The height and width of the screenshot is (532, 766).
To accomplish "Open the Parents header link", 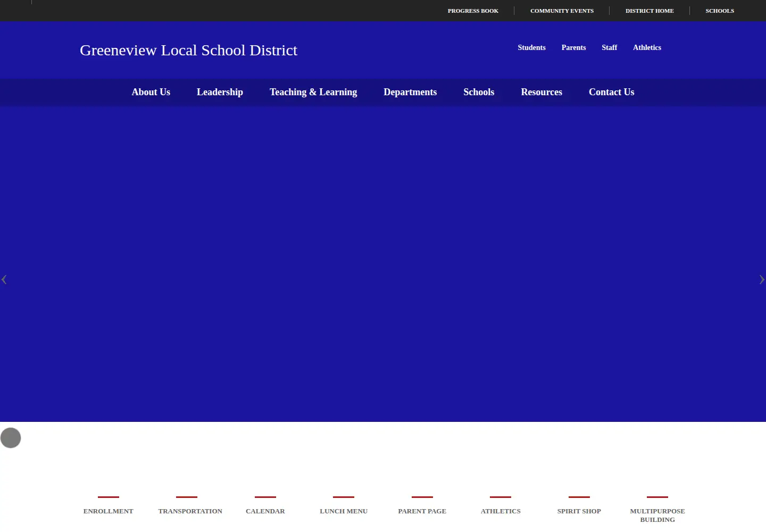I will (x=573, y=47).
